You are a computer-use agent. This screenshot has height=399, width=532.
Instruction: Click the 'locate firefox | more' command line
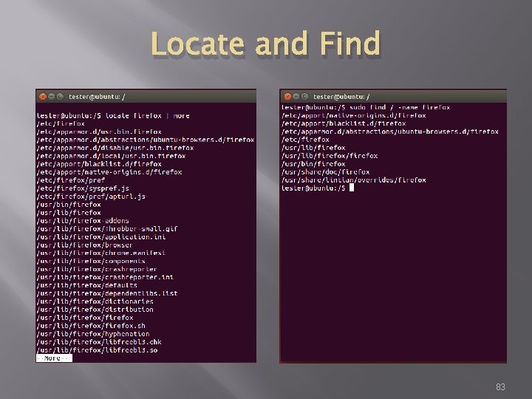(148, 116)
